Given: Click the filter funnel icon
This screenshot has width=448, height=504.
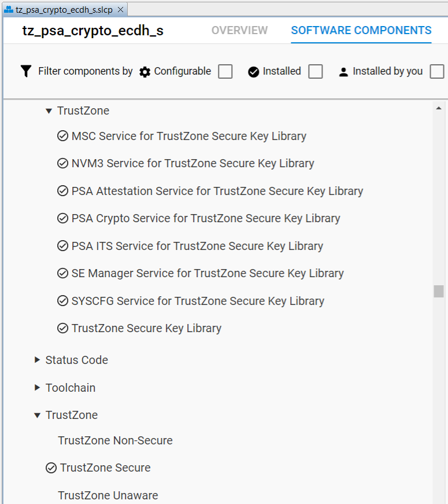Looking at the screenshot, I should tap(25, 71).
